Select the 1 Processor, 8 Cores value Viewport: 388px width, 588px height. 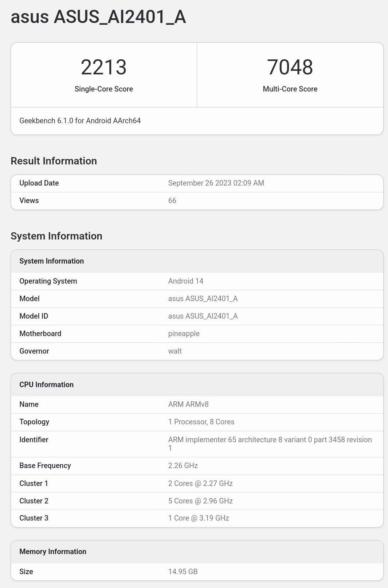[x=201, y=422]
